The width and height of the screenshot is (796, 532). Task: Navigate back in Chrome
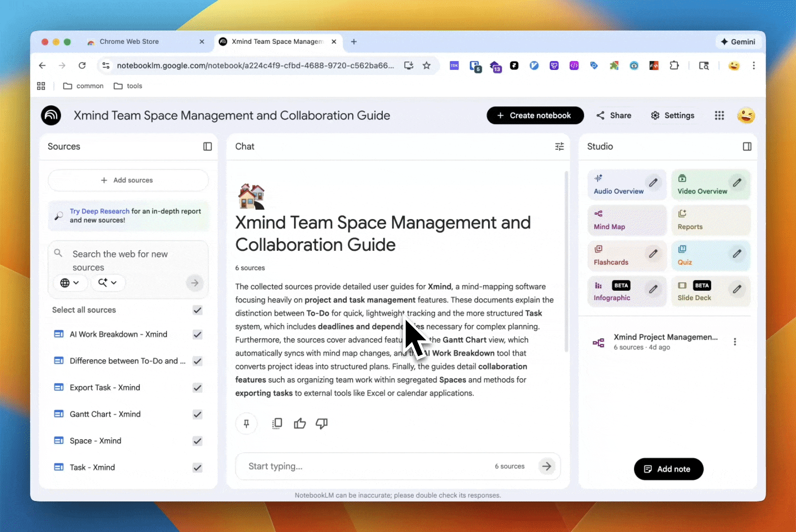pyautogui.click(x=42, y=66)
